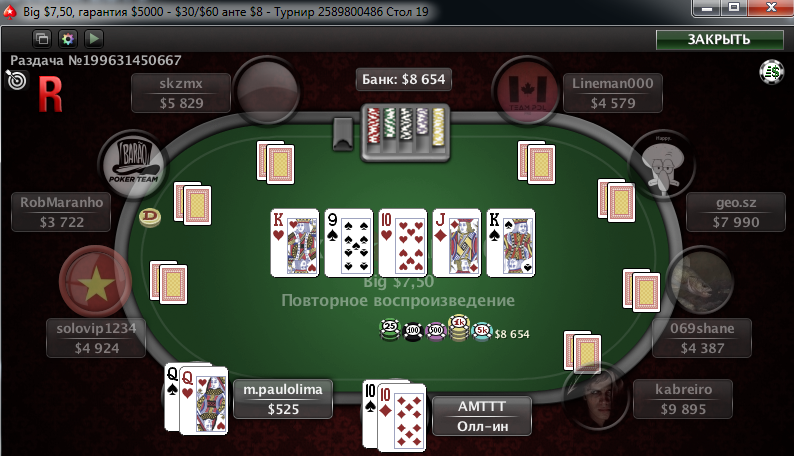Image resolution: width=794 pixels, height=456 pixels.
Task: Select the m.paulolima player name plate
Action: tap(283, 399)
